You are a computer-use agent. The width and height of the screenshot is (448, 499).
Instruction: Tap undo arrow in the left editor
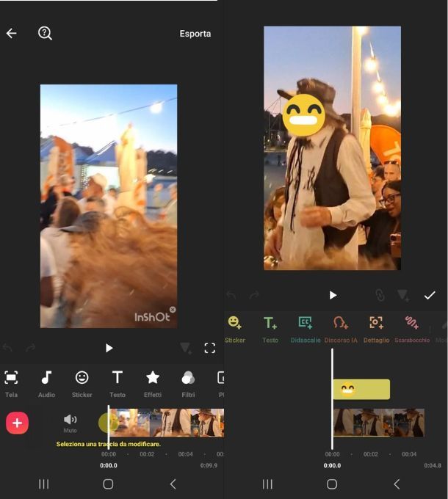[7, 348]
